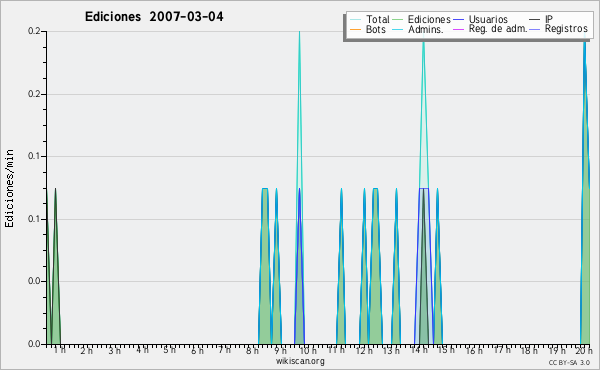Click the 5 h label on the time axis
This screenshot has width=600, height=370.
tap(170, 350)
